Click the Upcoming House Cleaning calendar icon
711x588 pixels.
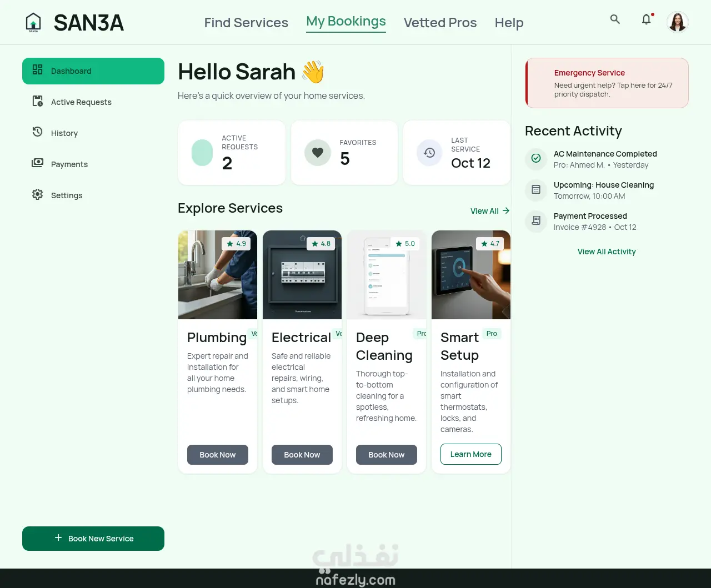536,189
